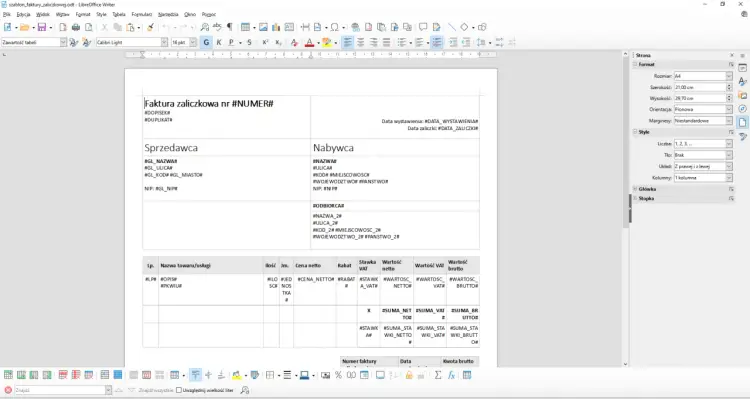Open the Wstaw menu
Viewport: 750px width, 399px height.
tap(62, 14)
